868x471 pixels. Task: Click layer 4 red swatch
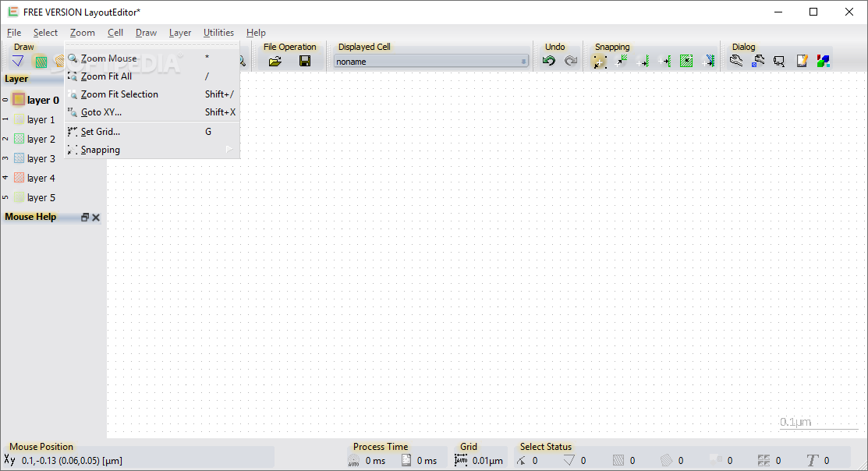[19, 178]
